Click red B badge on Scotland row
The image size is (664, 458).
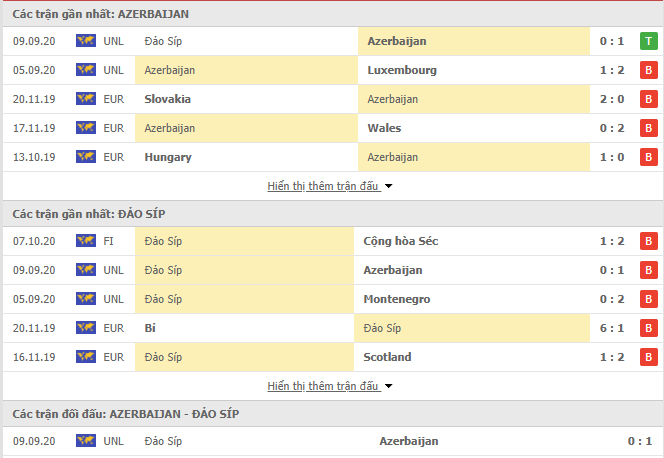(648, 357)
